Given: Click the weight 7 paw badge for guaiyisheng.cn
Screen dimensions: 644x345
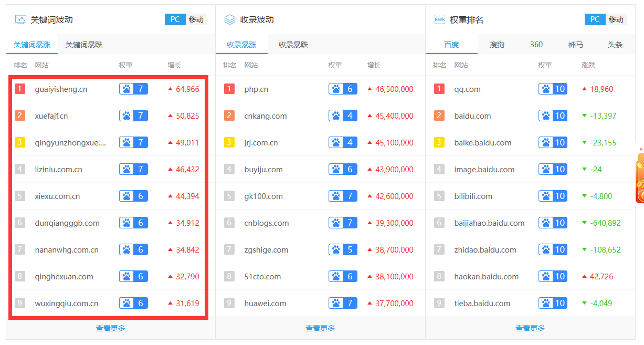Looking at the screenshot, I should pyautogui.click(x=133, y=89).
